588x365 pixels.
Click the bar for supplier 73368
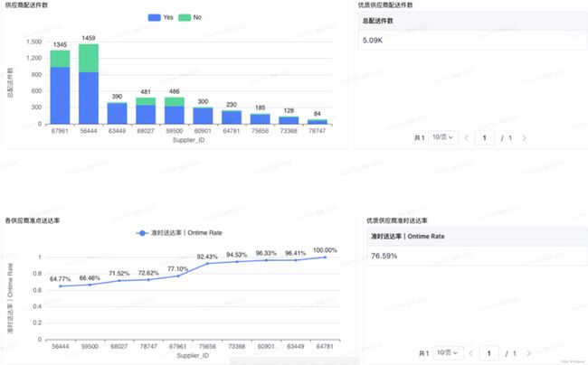289,120
